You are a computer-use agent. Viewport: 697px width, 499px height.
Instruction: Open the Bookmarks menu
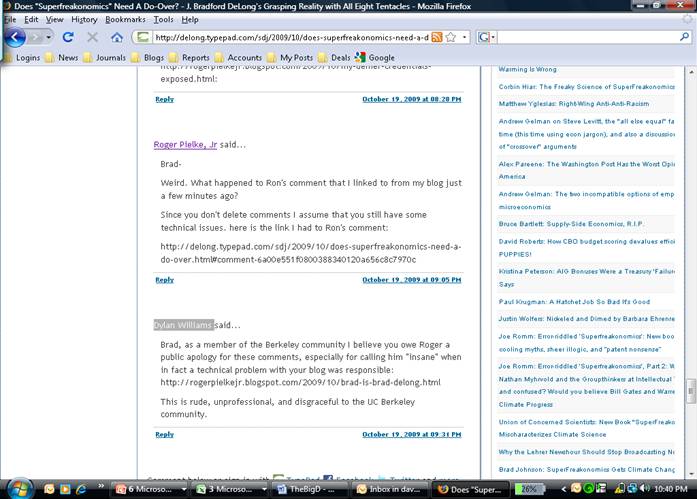coord(125,20)
